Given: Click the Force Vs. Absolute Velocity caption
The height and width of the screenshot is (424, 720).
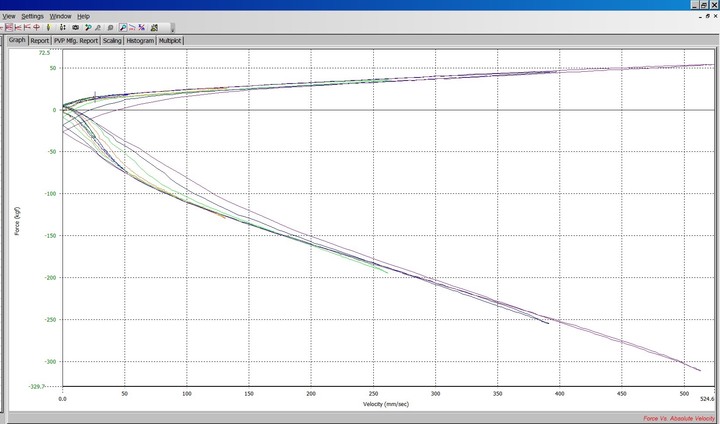Looking at the screenshot, I should pos(679,418).
